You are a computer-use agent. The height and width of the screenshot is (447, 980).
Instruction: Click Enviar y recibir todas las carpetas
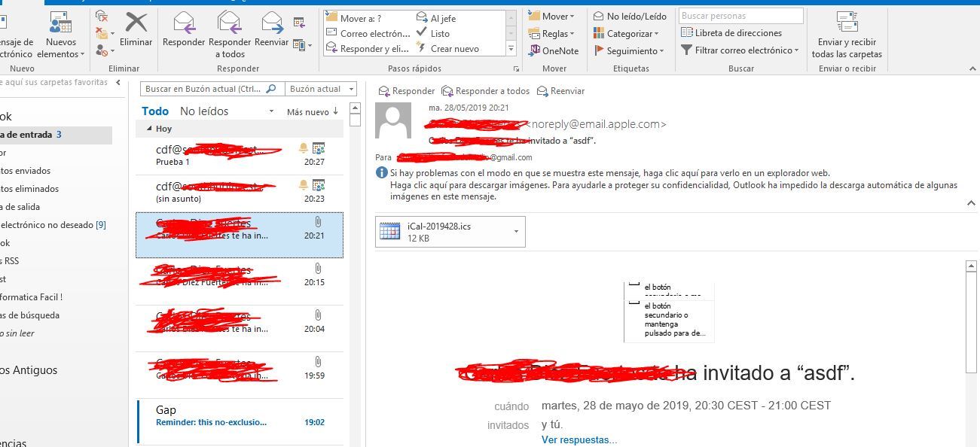tap(847, 35)
